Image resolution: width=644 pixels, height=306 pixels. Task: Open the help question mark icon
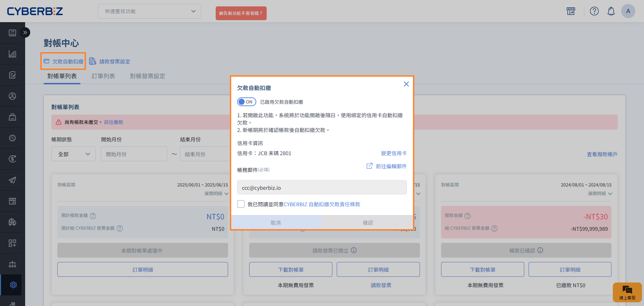[x=594, y=11]
